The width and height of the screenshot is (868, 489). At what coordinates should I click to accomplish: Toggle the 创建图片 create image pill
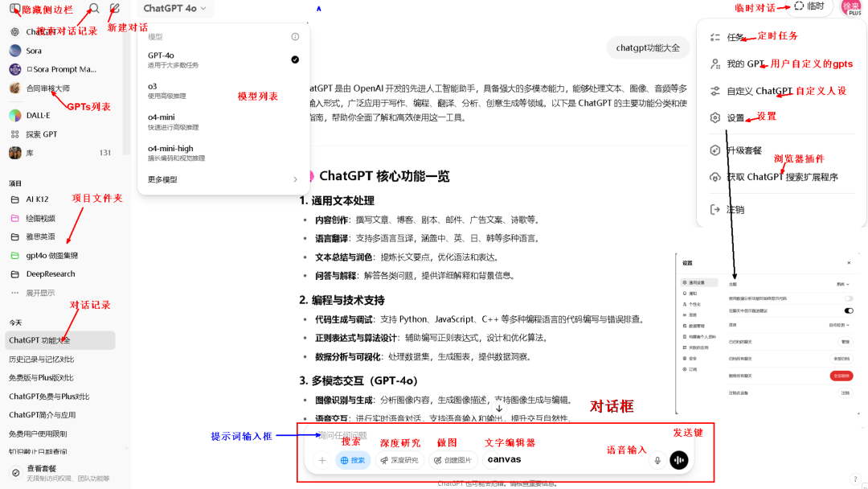point(452,460)
